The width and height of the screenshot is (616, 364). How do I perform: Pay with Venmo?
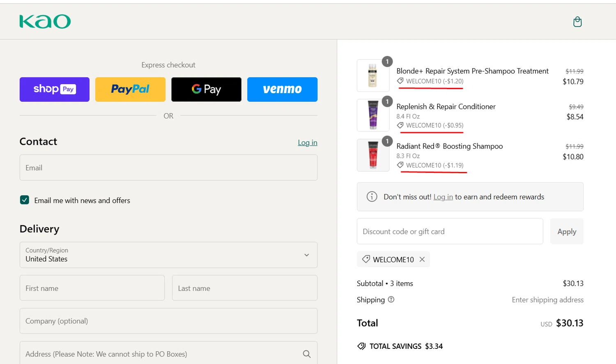[282, 89]
